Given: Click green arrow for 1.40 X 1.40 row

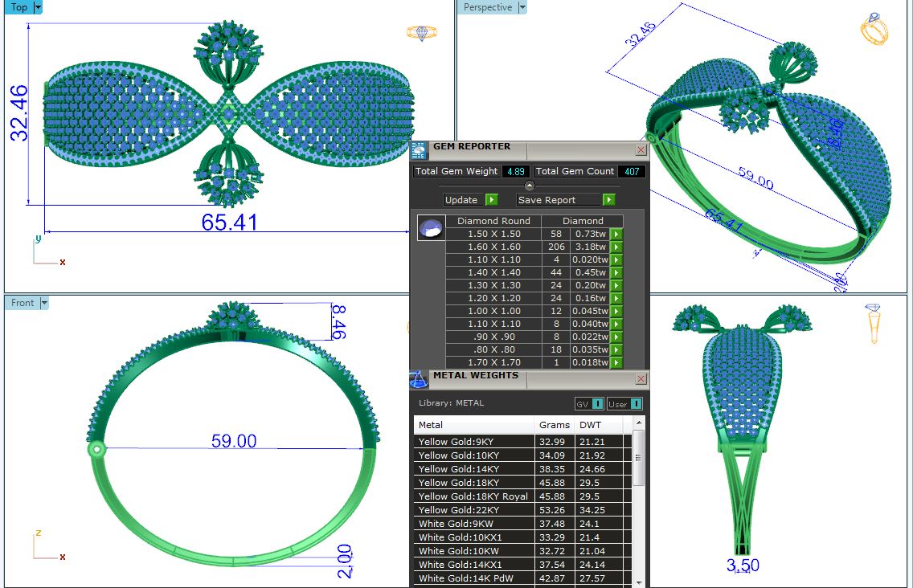Looking at the screenshot, I should point(616,273).
